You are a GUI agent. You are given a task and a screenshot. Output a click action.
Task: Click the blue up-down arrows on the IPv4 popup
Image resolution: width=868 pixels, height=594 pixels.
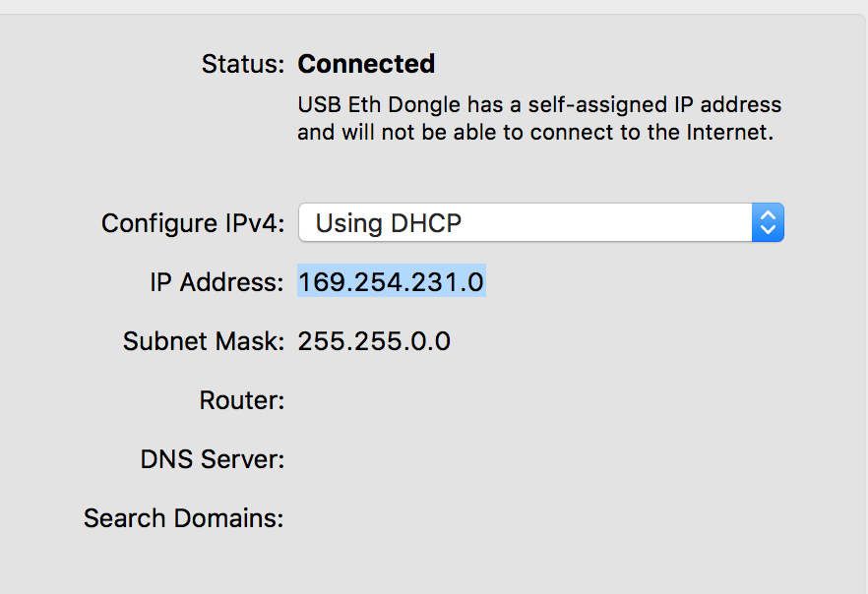768,223
